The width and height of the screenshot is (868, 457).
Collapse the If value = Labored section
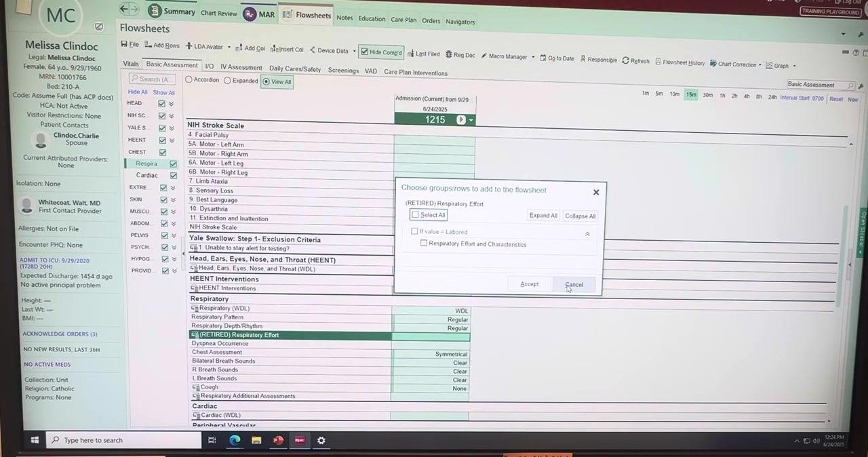[x=587, y=234]
